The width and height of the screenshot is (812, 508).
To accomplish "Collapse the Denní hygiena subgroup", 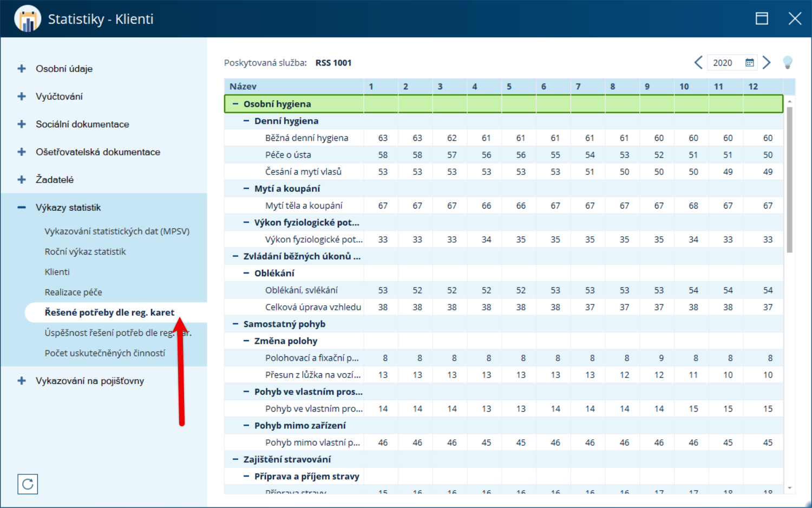I will [x=246, y=121].
